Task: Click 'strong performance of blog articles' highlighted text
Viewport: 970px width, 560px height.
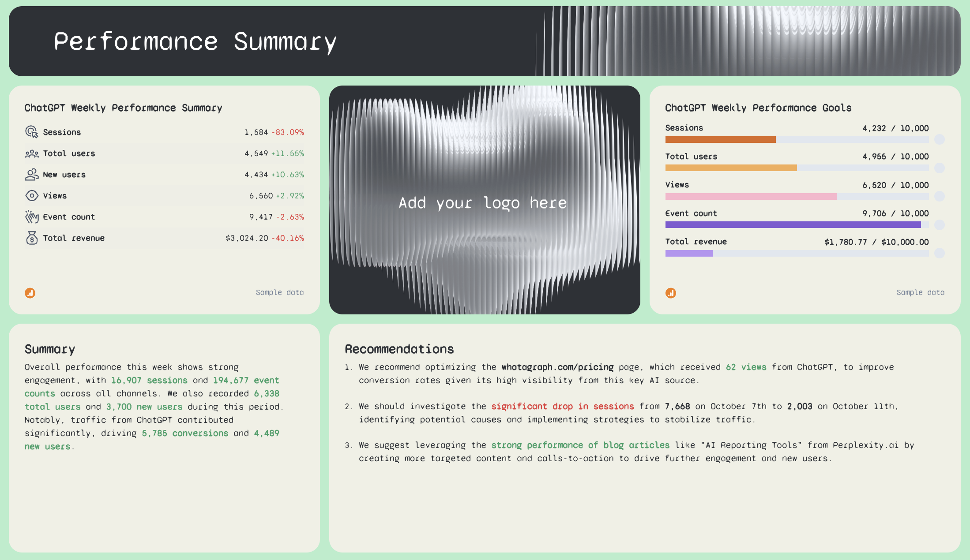Action: pos(580,445)
